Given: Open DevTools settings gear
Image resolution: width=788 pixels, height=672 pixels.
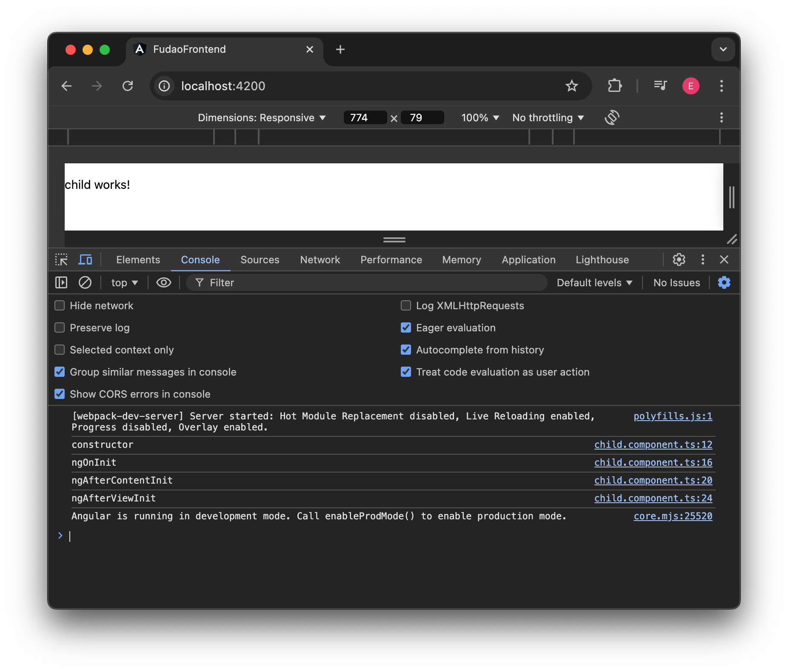Looking at the screenshot, I should tap(679, 259).
